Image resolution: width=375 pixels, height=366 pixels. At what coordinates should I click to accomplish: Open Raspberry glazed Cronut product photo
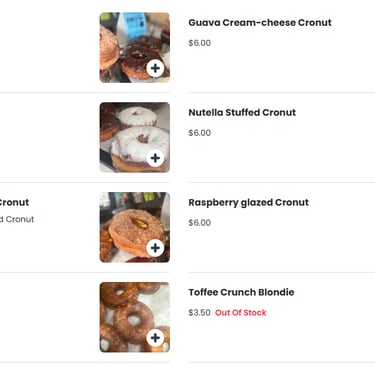135,227
